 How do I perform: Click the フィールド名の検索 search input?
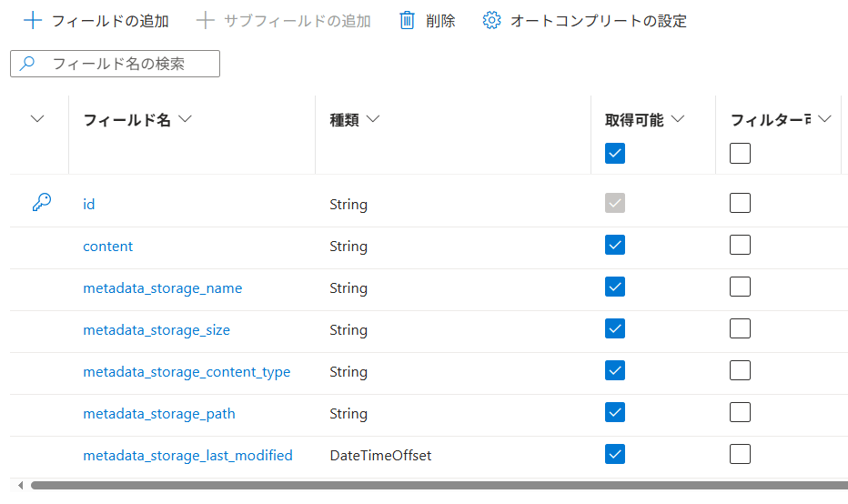[x=127, y=64]
